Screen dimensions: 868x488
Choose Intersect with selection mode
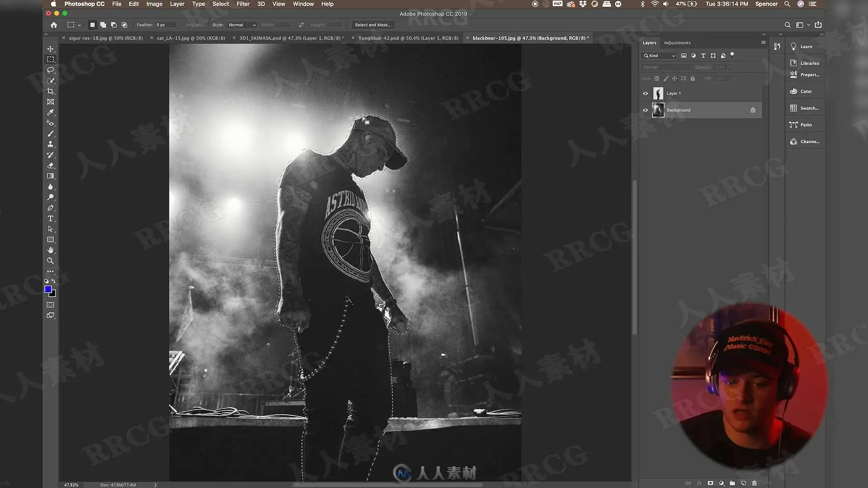pyautogui.click(x=124, y=25)
